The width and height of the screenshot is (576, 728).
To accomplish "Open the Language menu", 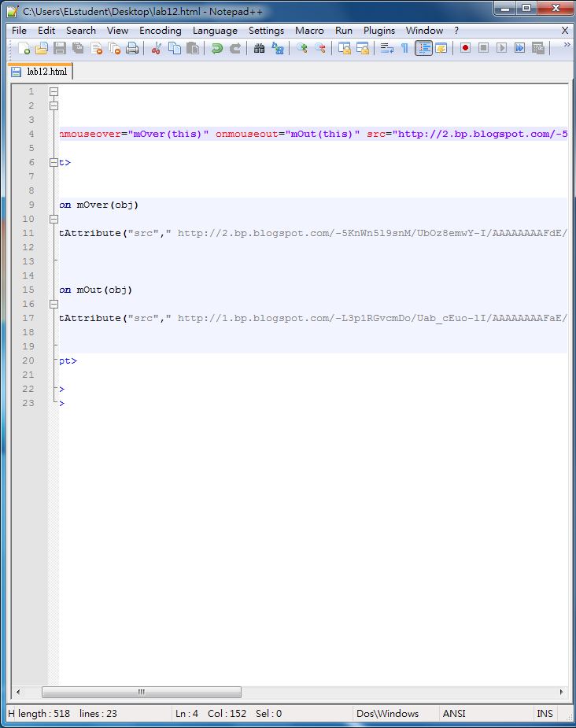I will point(215,31).
